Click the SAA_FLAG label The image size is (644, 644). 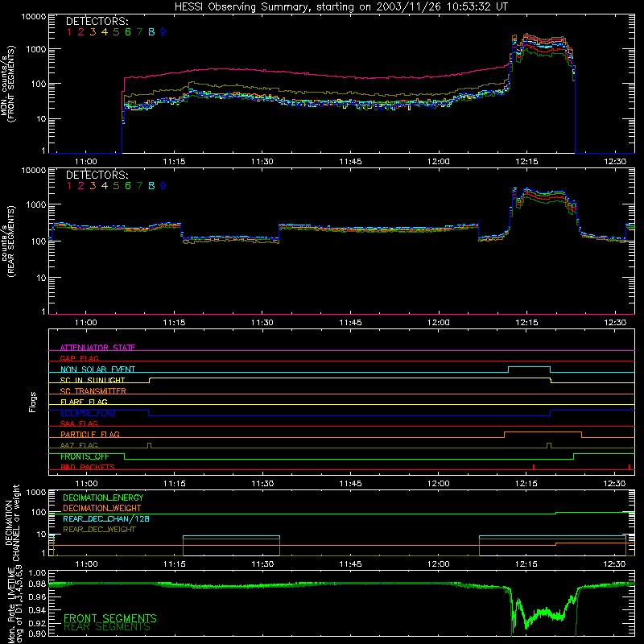pyautogui.click(x=79, y=423)
